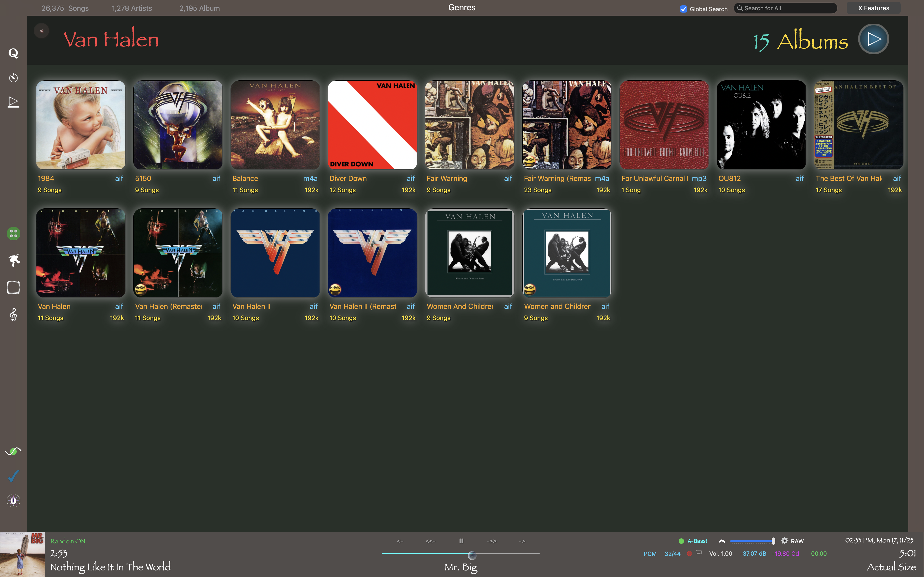Open the Genres tab at the top
The image size is (924, 577).
tap(462, 8)
